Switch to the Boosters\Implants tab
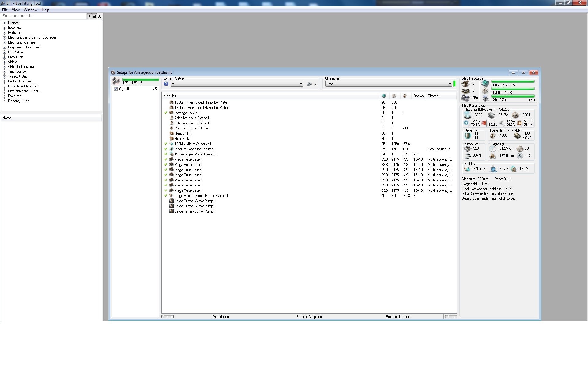The height and width of the screenshot is (368, 588). 309,317
